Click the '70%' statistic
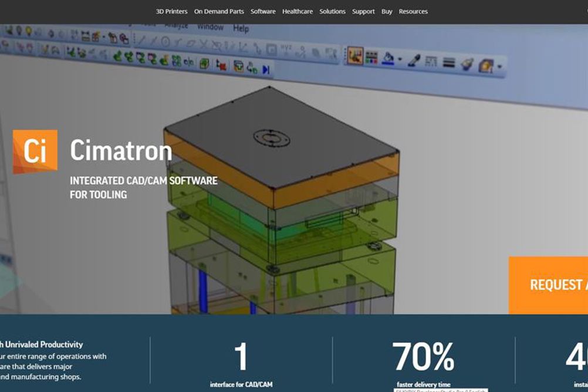 423,357
